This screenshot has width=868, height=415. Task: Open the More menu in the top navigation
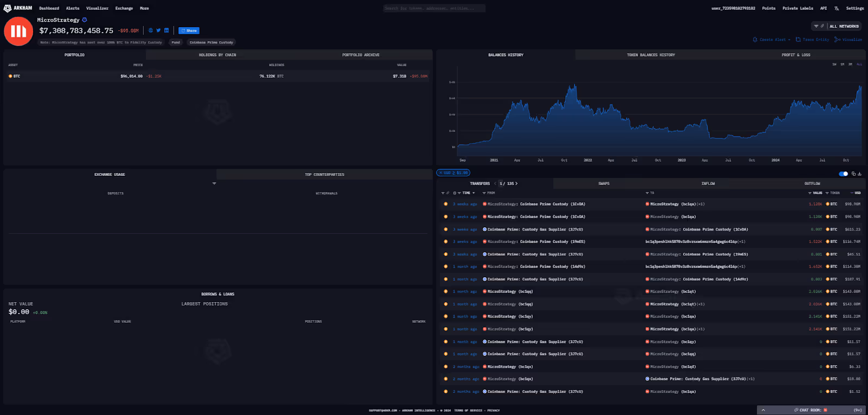pyautogui.click(x=144, y=8)
